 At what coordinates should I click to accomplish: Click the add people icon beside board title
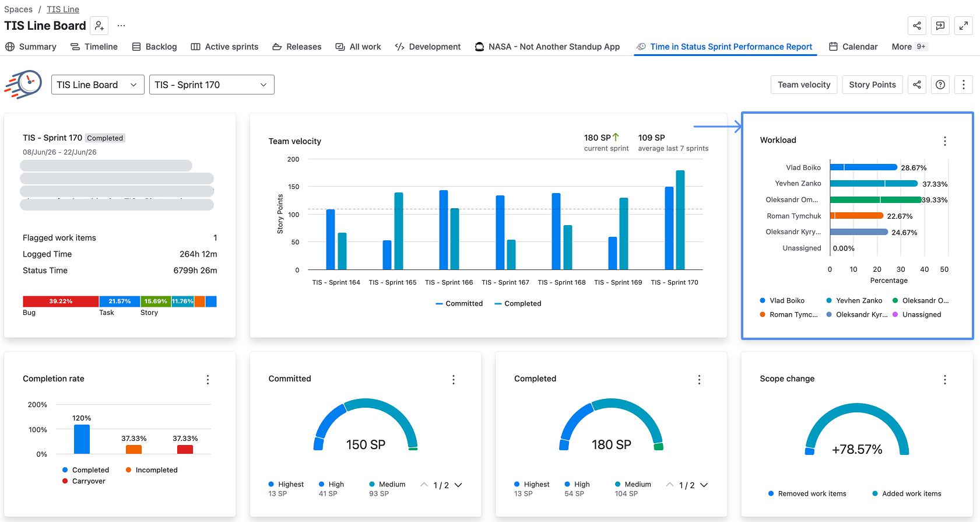click(x=100, y=26)
